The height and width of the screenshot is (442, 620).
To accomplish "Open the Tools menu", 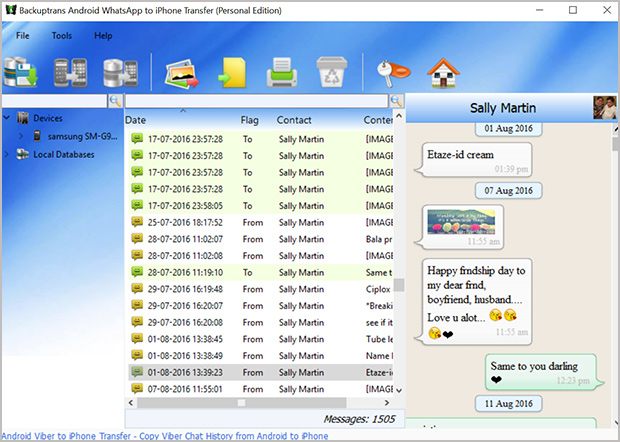I will point(62,36).
